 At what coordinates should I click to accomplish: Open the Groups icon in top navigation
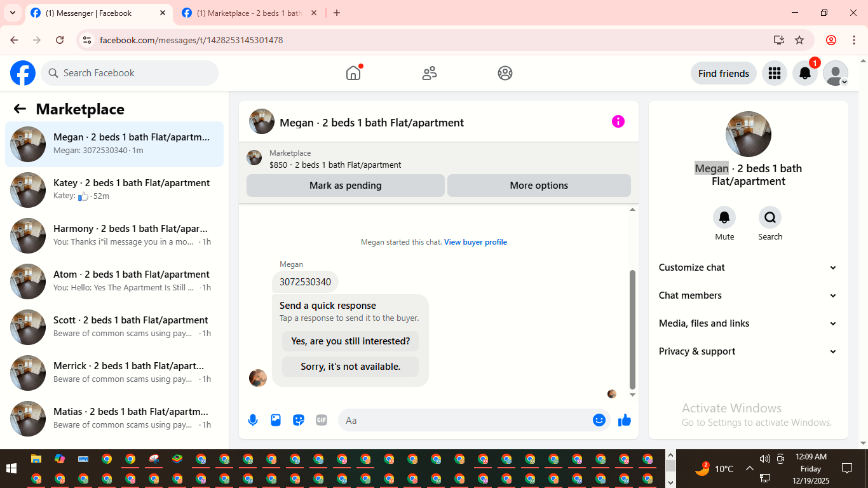(x=505, y=73)
